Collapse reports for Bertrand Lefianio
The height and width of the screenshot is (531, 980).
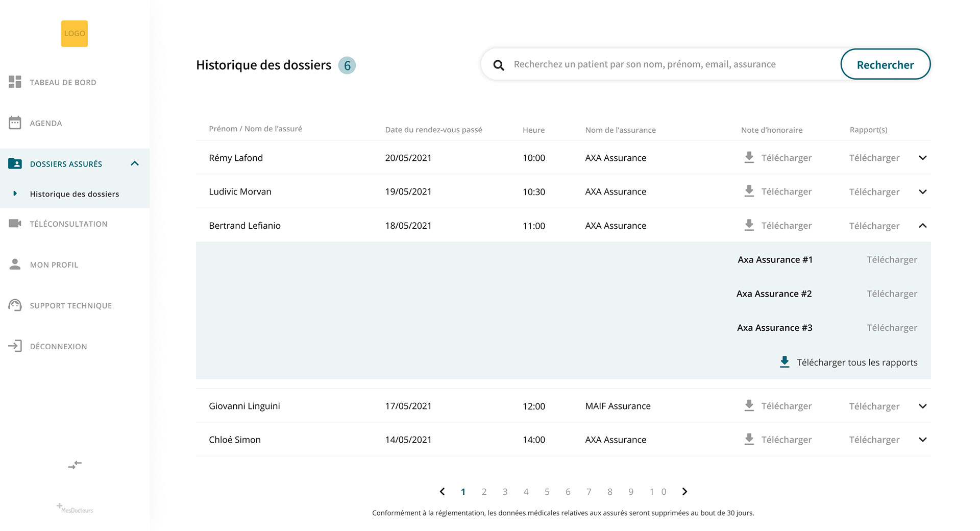click(x=923, y=226)
